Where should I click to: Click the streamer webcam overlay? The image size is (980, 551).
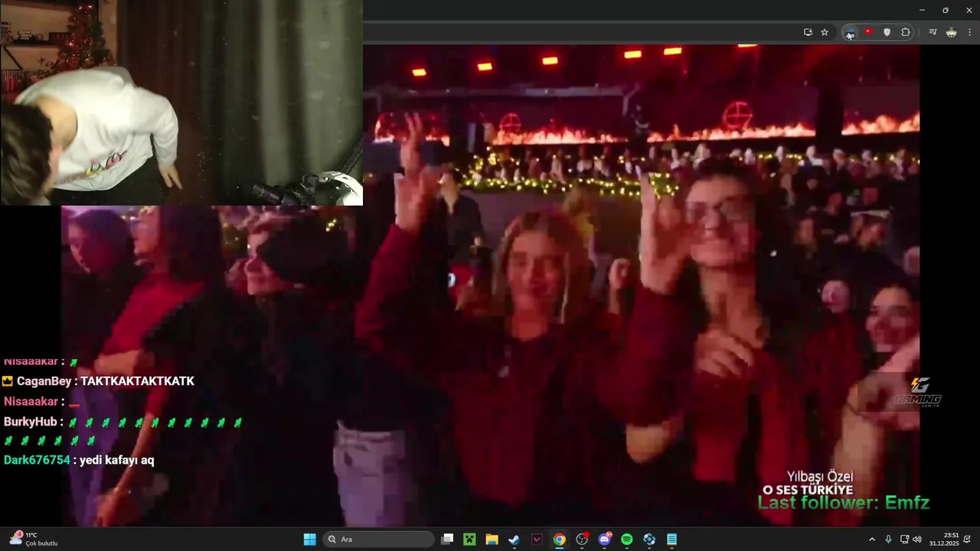click(x=181, y=103)
